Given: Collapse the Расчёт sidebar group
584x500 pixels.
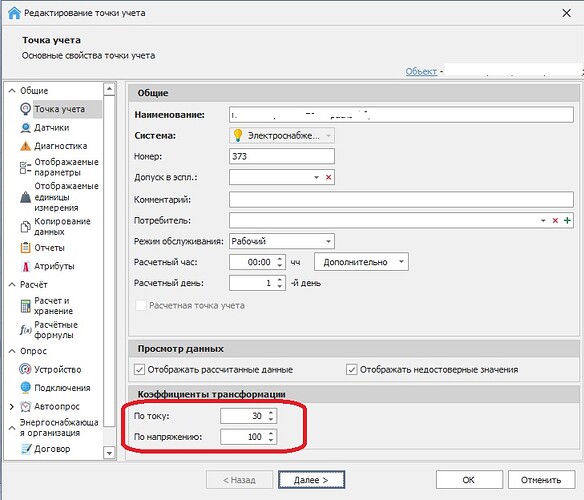Looking at the screenshot, I should tap(12, 285).
